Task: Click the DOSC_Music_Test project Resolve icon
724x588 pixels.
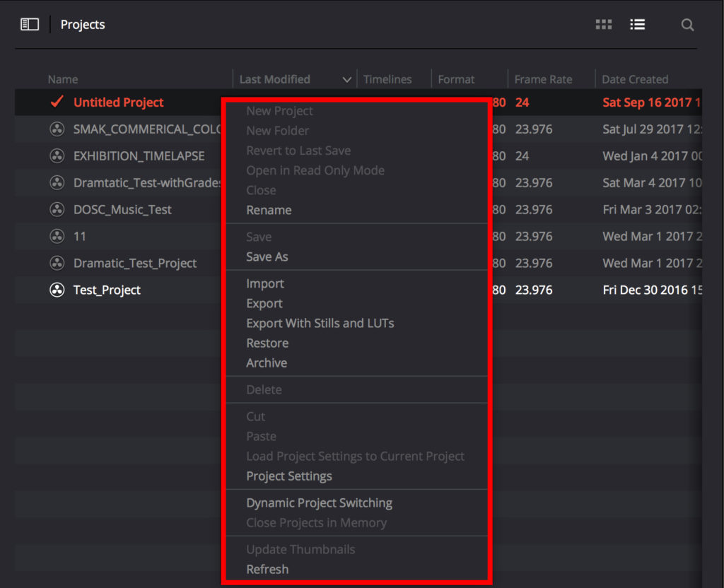Action: coord(57,209)
